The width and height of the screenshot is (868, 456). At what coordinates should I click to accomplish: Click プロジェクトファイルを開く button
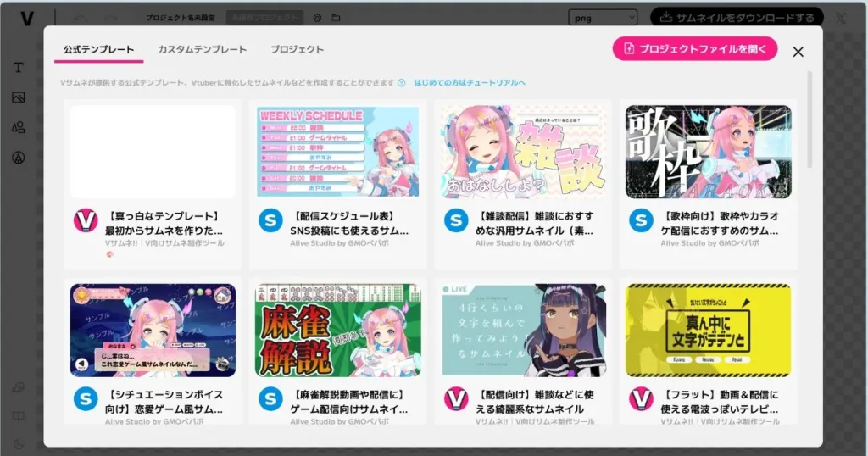pos(695,48)
